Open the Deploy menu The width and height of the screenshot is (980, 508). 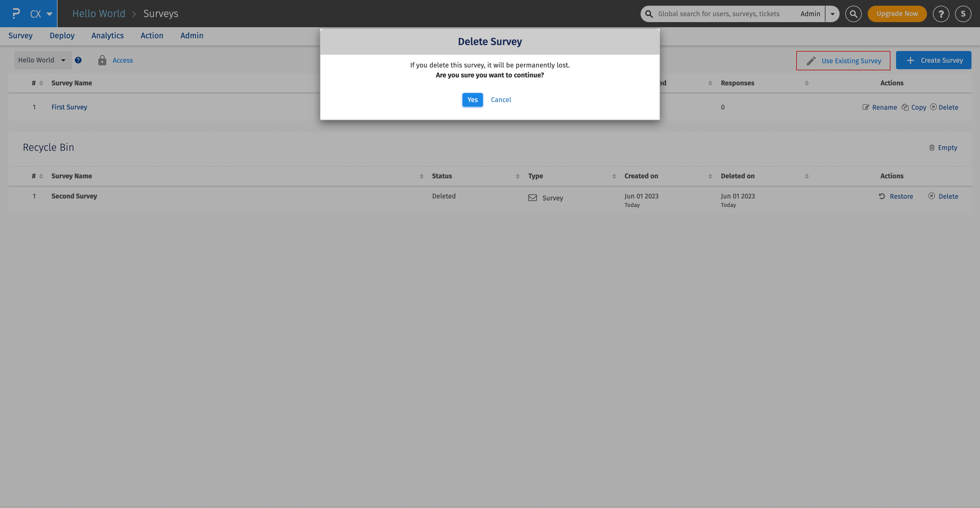(x=62, y=35)
